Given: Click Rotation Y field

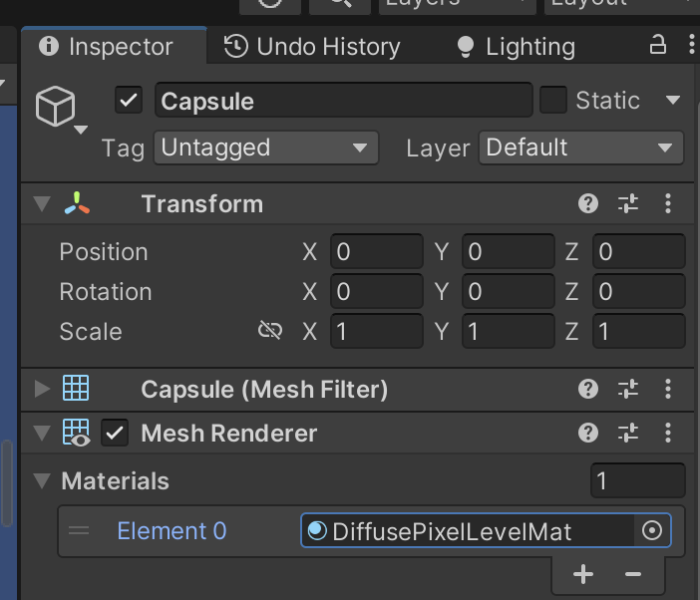Looking at the screenshot, I should [508, 291].
